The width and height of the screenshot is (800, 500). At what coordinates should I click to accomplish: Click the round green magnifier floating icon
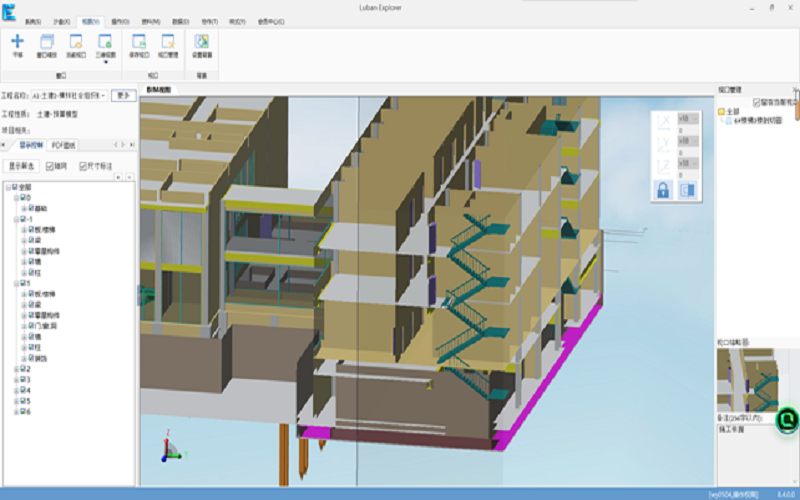[787, 420]
